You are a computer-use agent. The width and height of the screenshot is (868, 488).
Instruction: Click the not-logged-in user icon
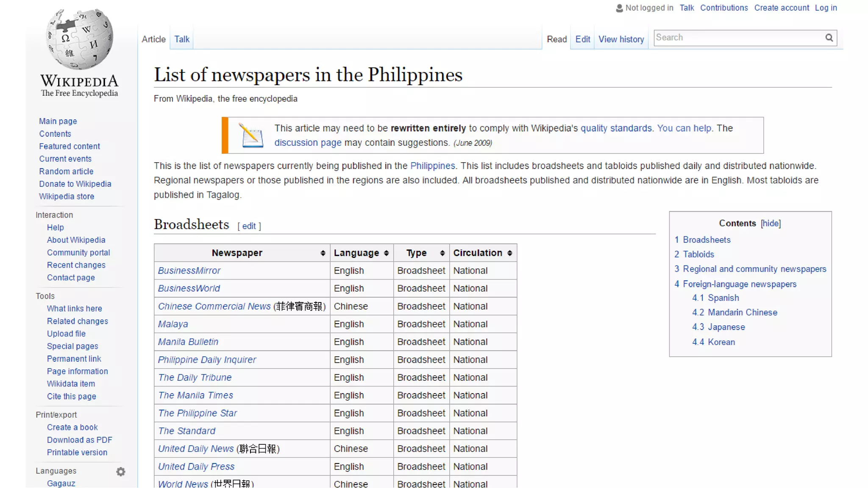(619, 8)
